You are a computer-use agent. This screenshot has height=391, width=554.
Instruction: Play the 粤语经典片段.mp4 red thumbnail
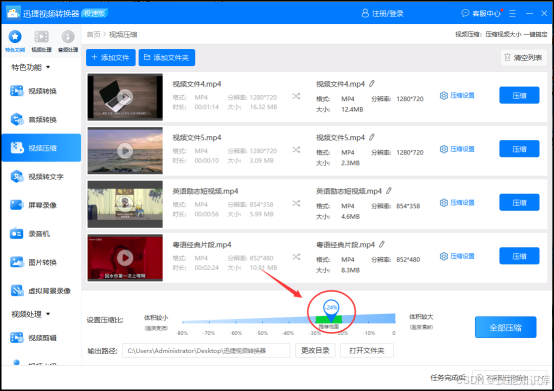[125, 257]
